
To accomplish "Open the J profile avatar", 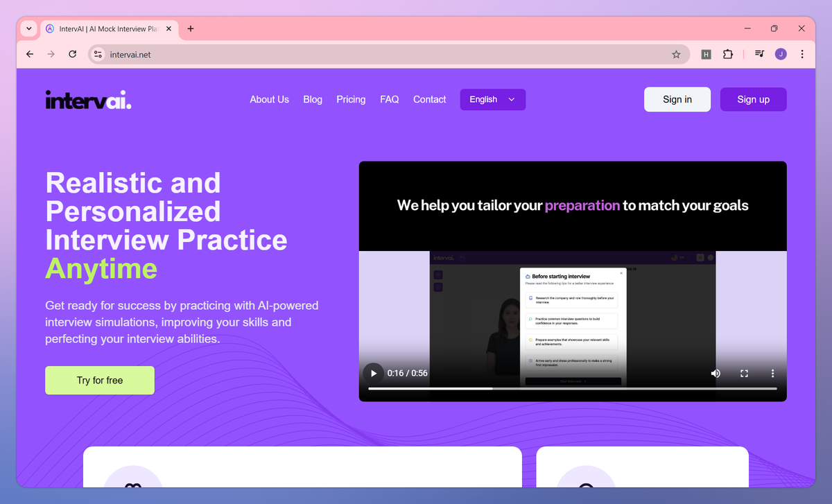I will [x=781, y=54].
